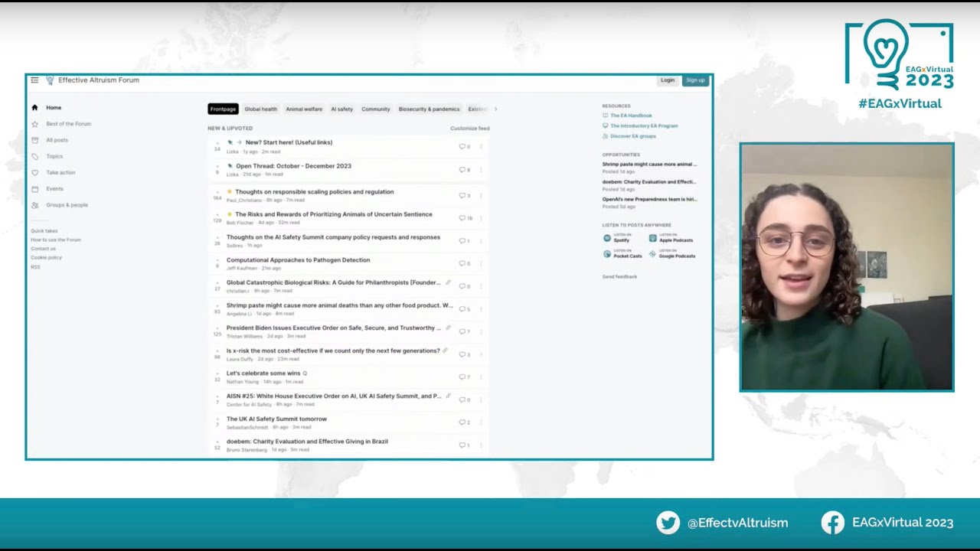Click link icon on Global Catastrophic Biological Risks post
Image resolution: width=980 pixels, height=551 pixels.
(x=449, y=282)
